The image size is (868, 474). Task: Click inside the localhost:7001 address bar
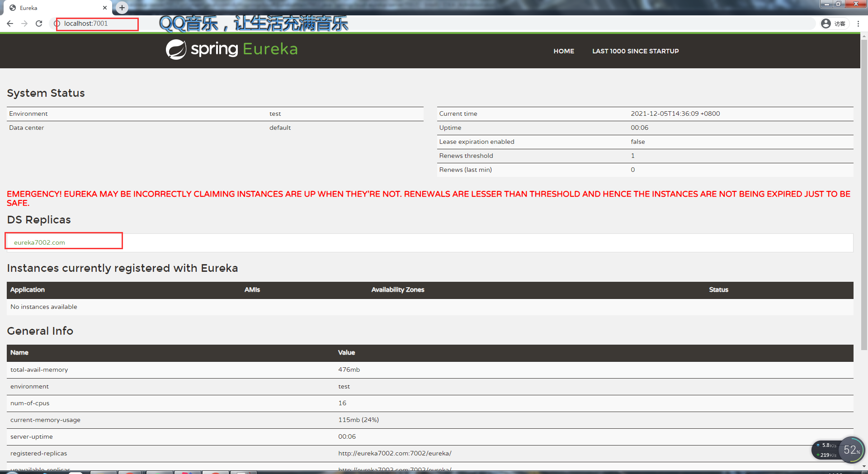pyautogui.click(x=97, y=24)
